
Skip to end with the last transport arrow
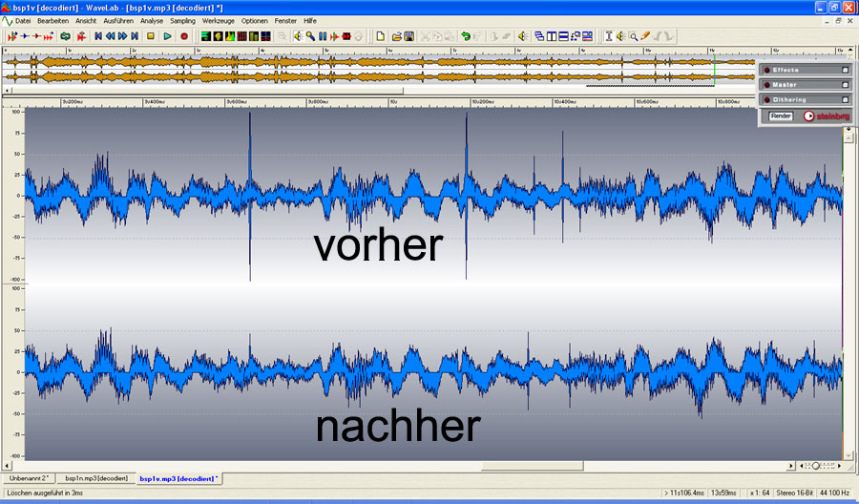(x=135, y=36)
